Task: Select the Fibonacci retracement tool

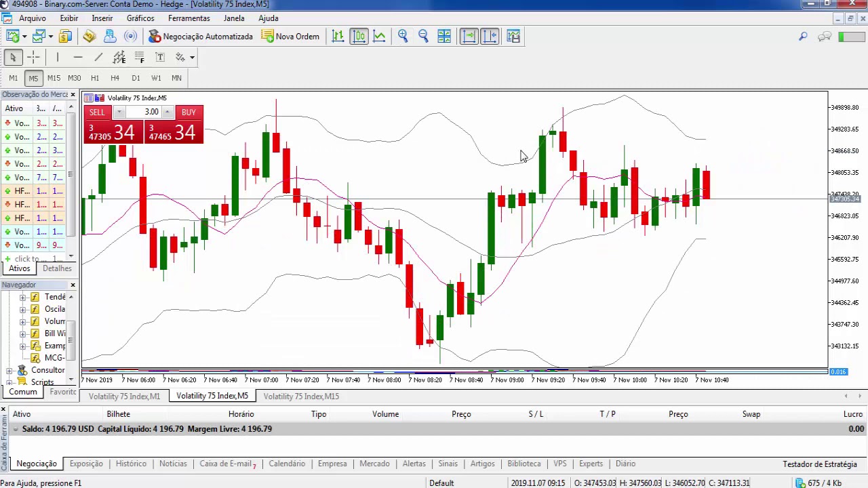Action: 140,57
